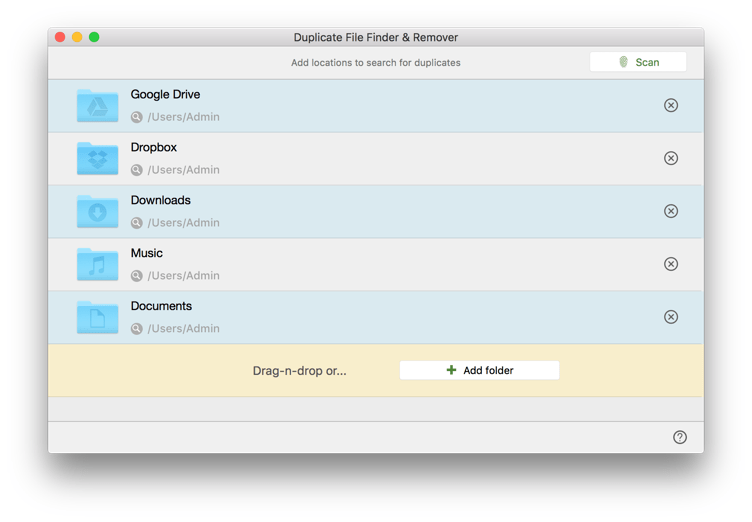
Task: Reveal Google Drive folder via magnifier icon
Action: [137, 117]
